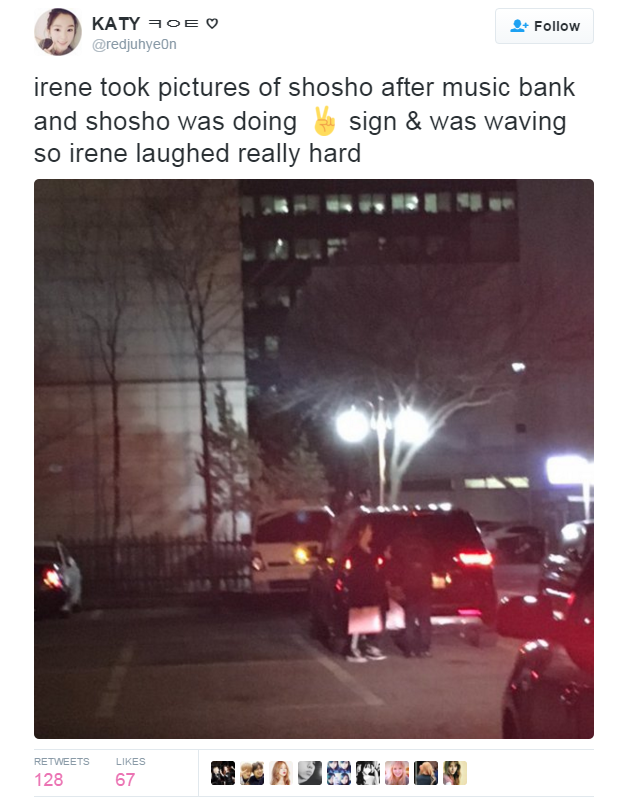Click the add-user icon inside Follow button
The height and width of the screenshot is (807, 629).
(519, 26)
